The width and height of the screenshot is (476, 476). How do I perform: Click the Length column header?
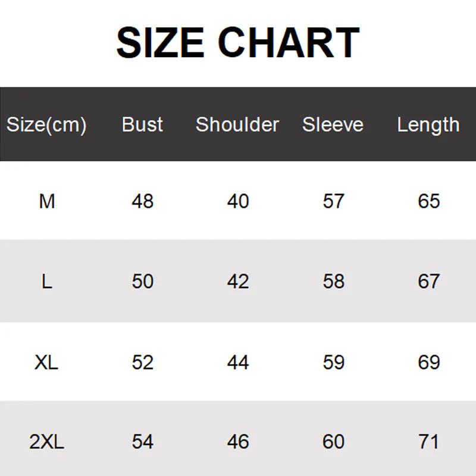click(x=428, y=125)
